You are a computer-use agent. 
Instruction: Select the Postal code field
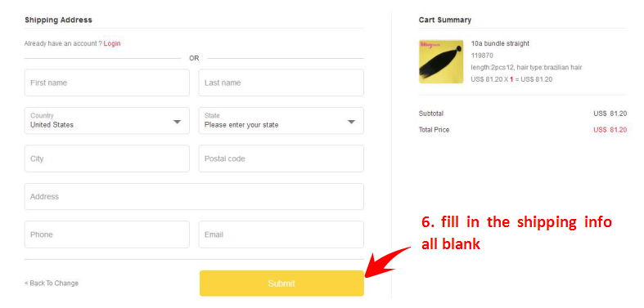[x=281, y=158]
